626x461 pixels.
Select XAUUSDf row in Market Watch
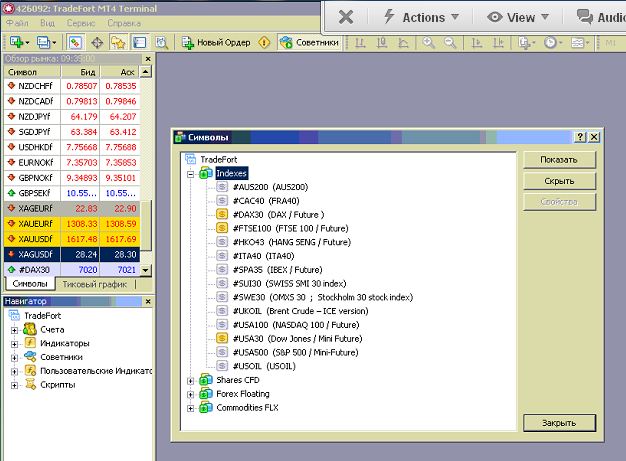(x=72, y=239)
